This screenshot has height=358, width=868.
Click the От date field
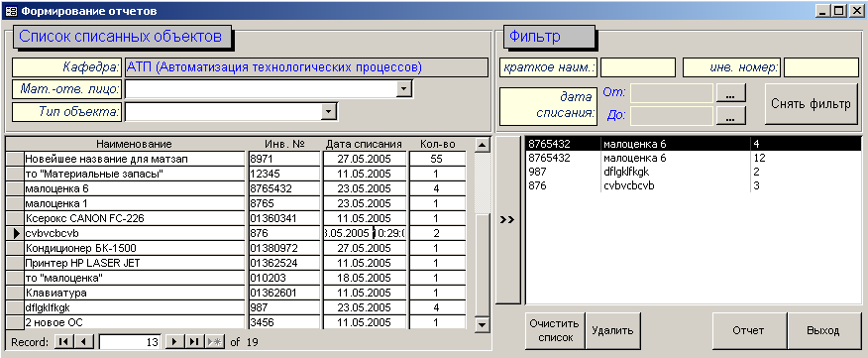pyautogui.click(x=672, y=93)
